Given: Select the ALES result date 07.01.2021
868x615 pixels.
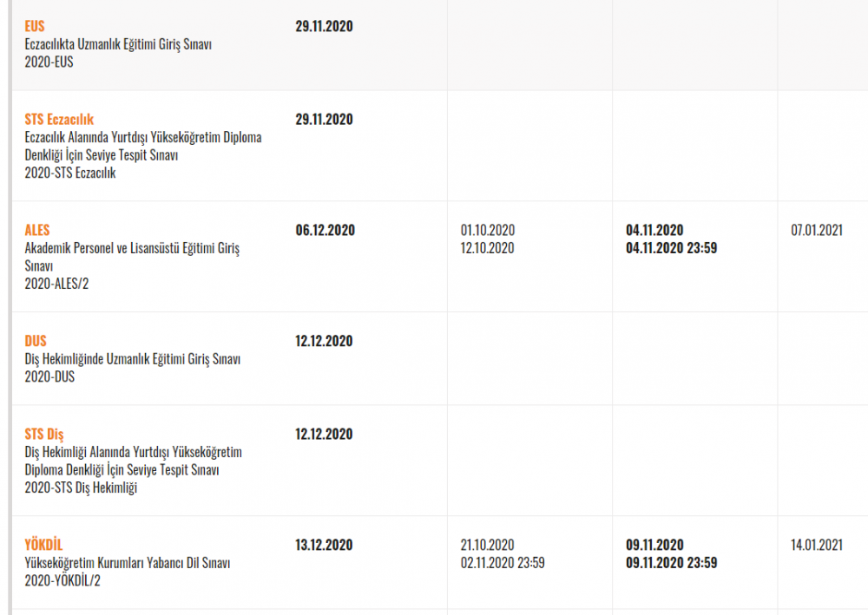Looking at the screenshot, I should pos(817,231).
